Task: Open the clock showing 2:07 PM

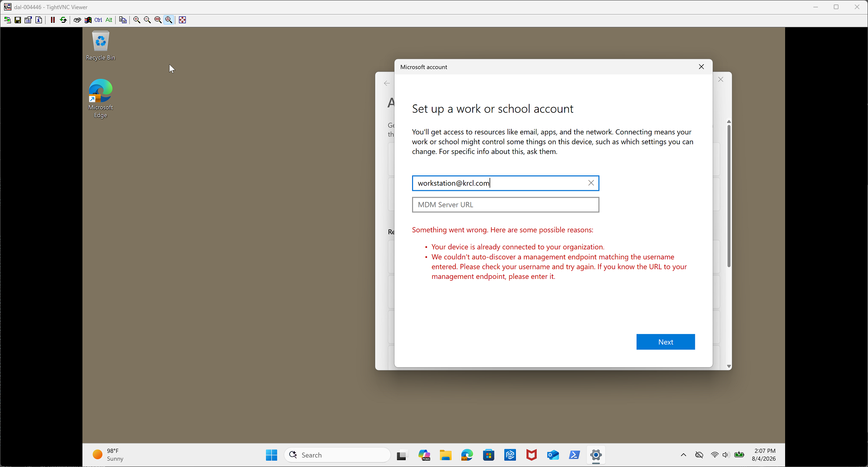Action: 764,455
